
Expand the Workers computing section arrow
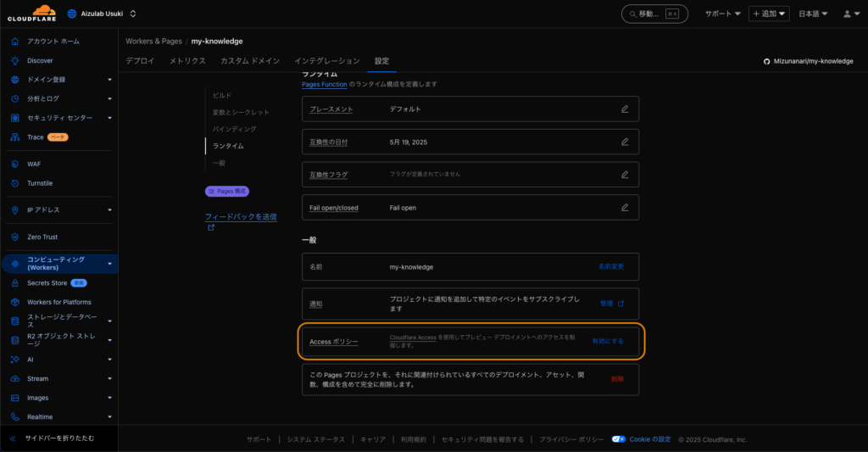click(x=109, y=264)
